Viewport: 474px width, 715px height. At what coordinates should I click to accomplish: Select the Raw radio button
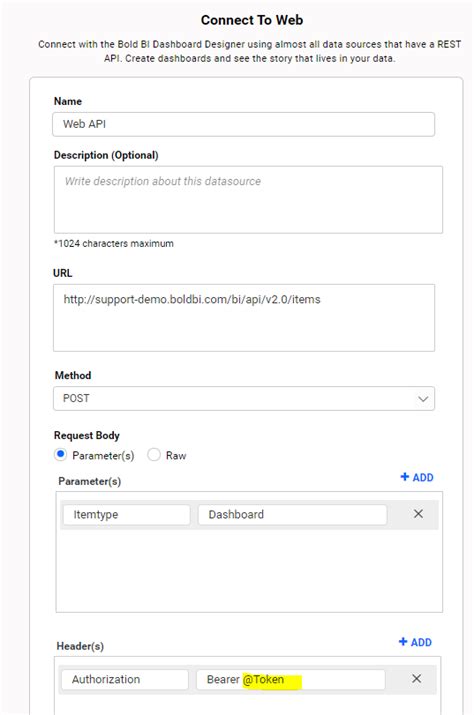(154, 455)
